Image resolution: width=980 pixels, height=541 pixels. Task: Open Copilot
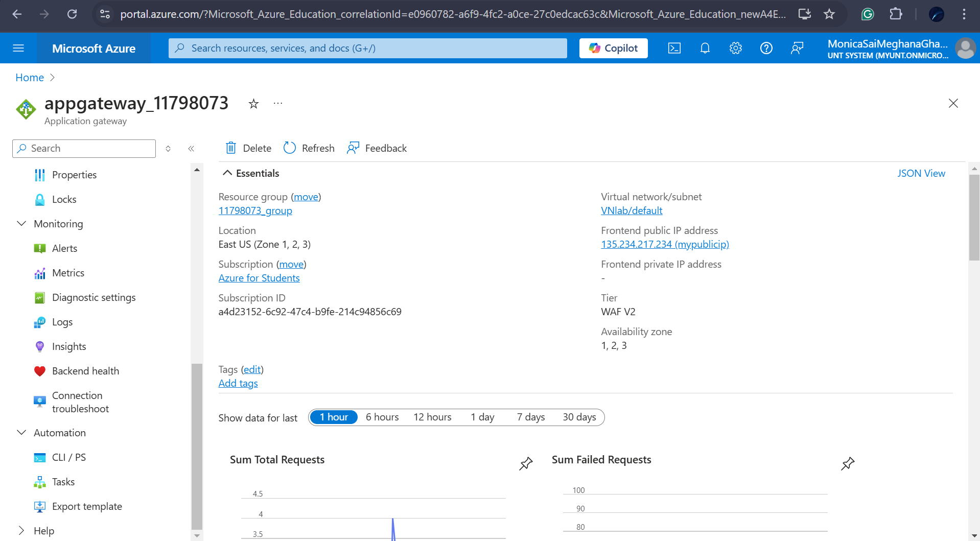click(x=613, y=48)
